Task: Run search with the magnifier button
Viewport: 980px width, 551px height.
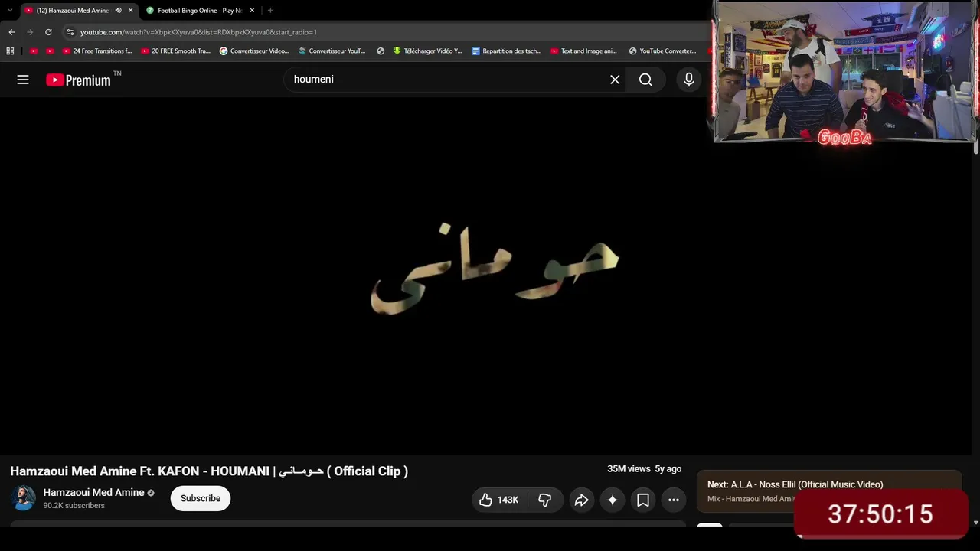Action: [645, 80]
